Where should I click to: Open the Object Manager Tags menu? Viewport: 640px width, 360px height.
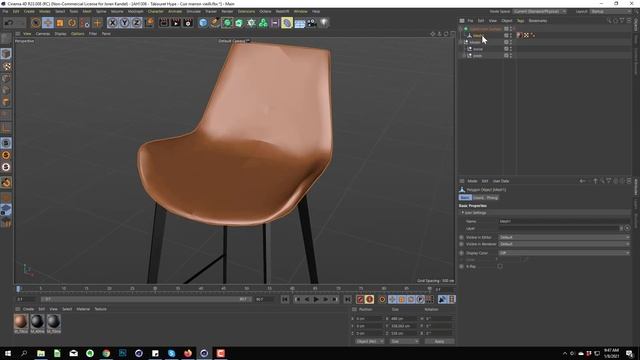point(520,21)
